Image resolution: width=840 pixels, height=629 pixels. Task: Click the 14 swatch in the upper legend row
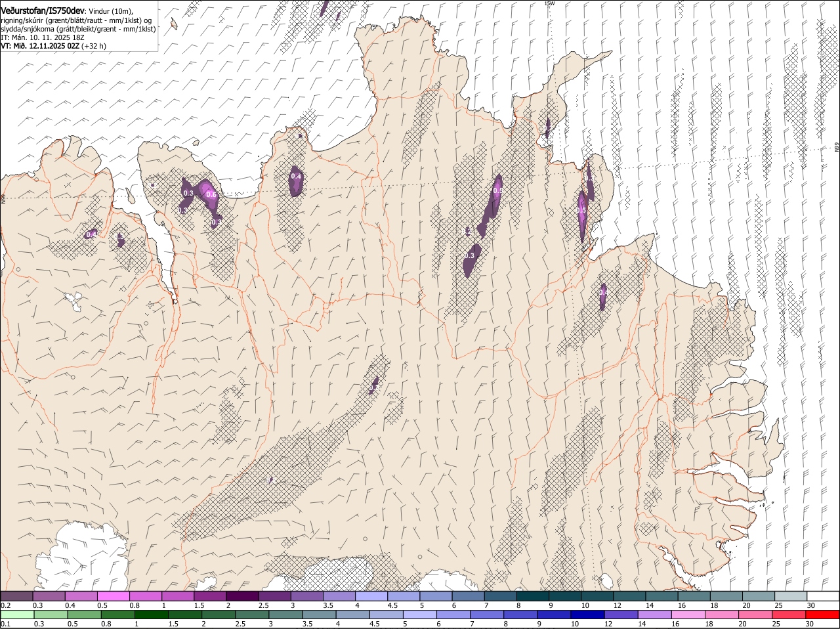[x=661, y=596]
